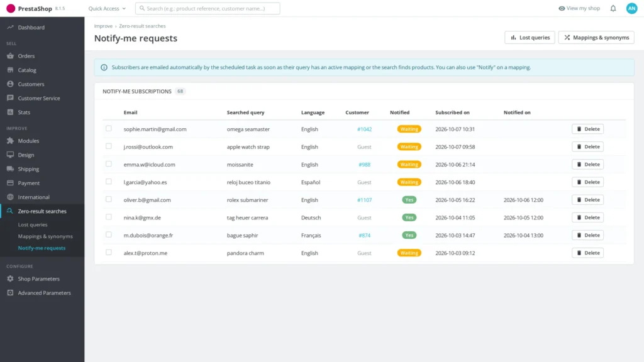Viewport: 644px width, 362px height.
Task: Click the Advanced Parameters icon
Action: coord(10,293)
